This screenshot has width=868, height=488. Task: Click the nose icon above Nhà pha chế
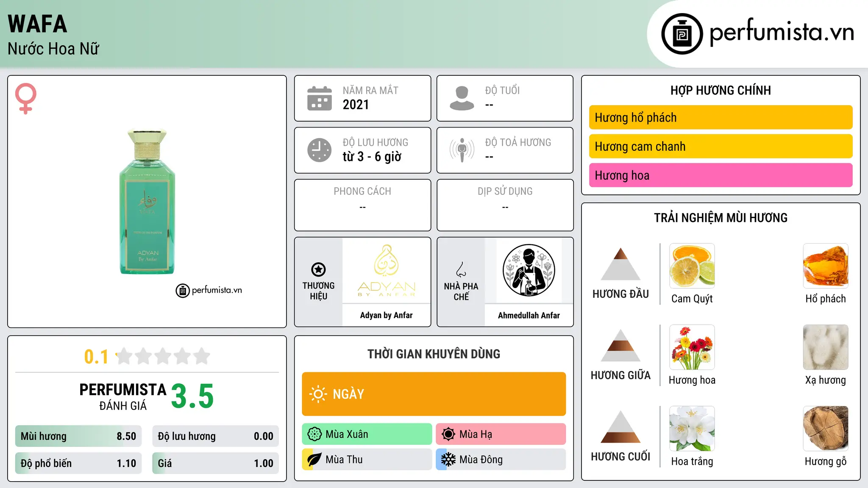pyautogui.click(x=461, y=269)
